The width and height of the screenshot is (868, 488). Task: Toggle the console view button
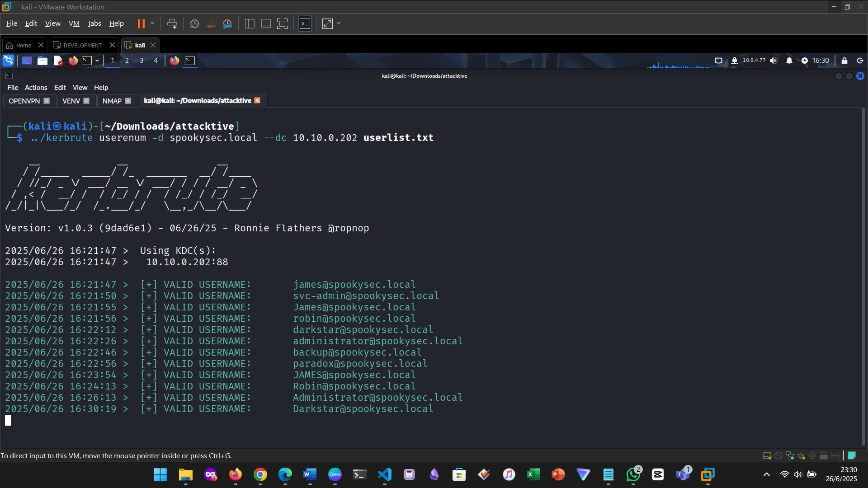click(x=305, y=23)
